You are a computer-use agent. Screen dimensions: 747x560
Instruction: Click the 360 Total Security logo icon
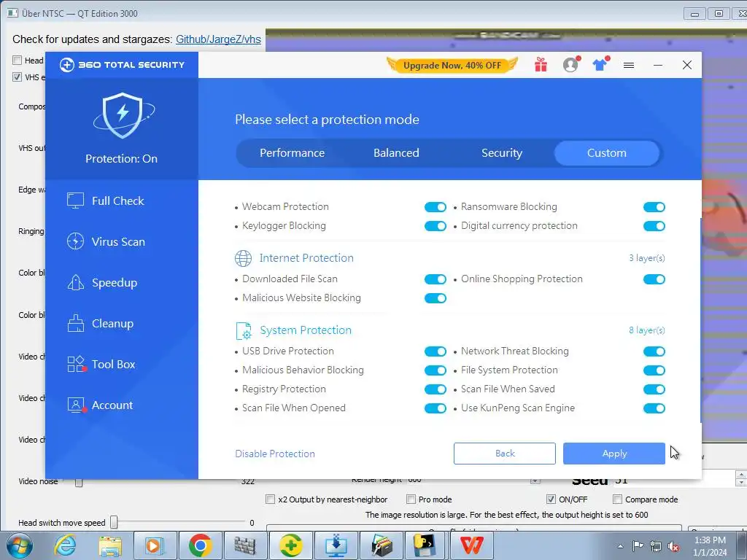pos(66,65)
